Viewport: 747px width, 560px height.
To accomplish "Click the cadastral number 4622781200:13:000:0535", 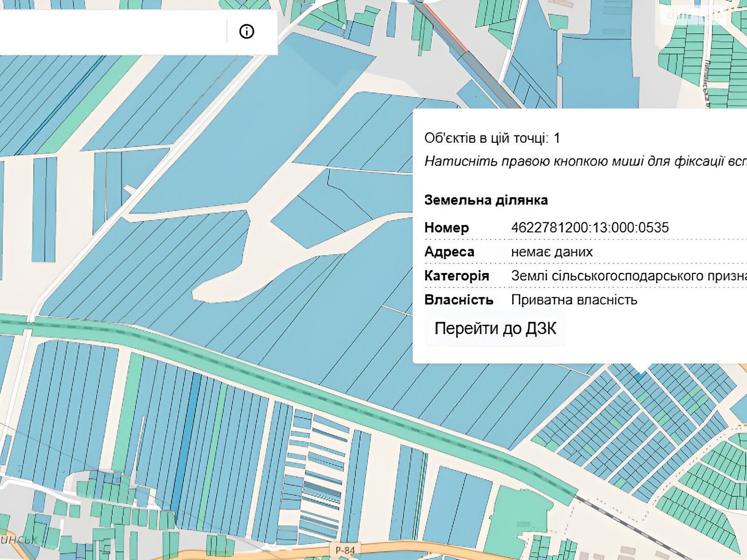I will 590,228.
